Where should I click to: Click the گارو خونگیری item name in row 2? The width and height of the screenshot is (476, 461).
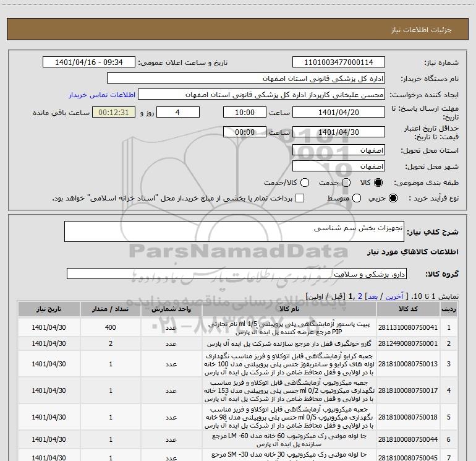[289, 343]
